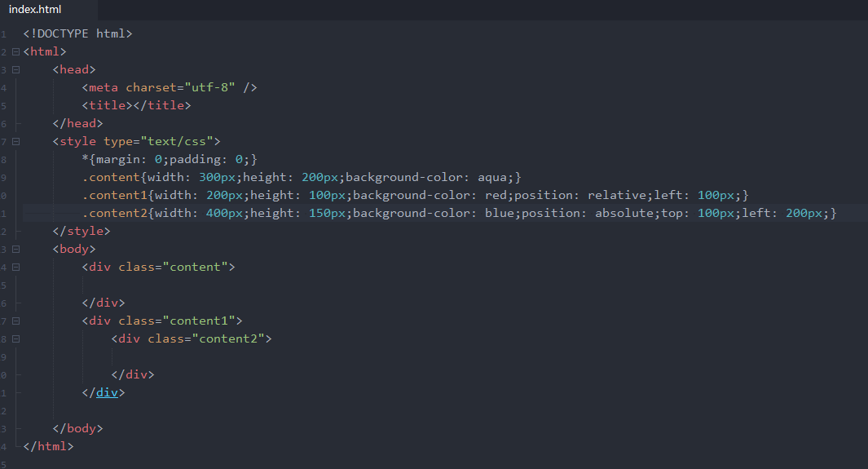Click the aqua background-color value
The image size is (868, 469).
[492, 177]
